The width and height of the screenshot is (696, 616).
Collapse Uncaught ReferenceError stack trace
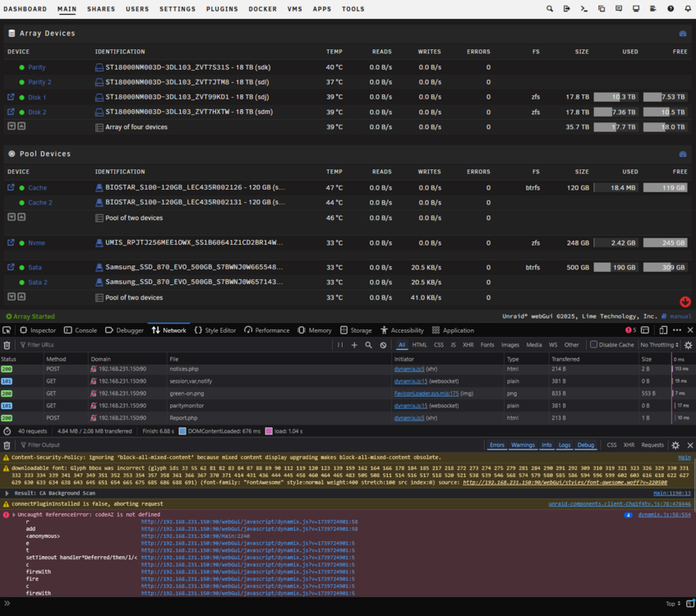pyautogui.click(x=14, y=515)
